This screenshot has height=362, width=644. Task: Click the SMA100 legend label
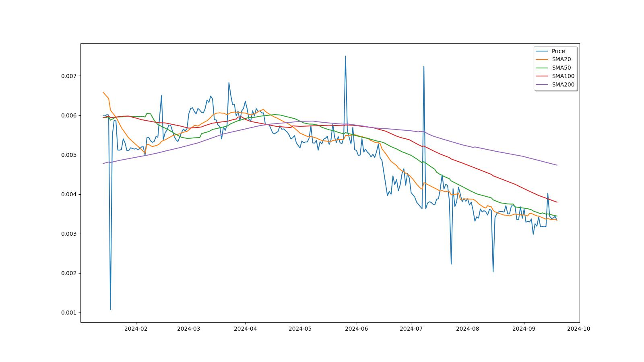(x=563, y=76)
